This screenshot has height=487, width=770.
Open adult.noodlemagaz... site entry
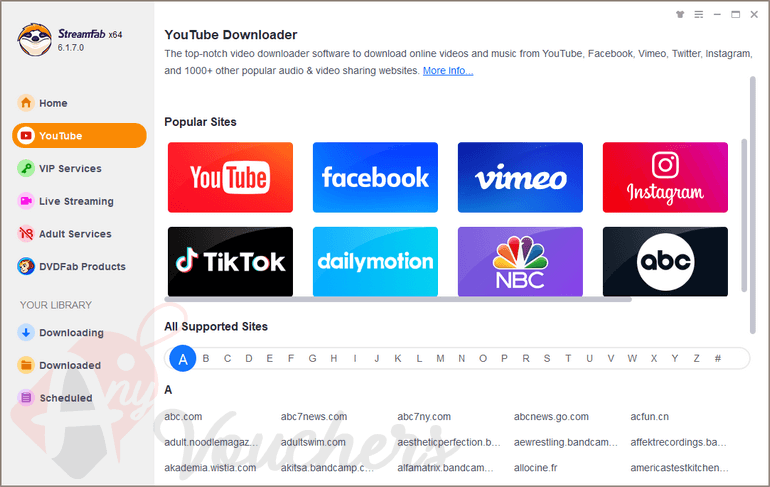pyautogui.click(x=211, y=442)
